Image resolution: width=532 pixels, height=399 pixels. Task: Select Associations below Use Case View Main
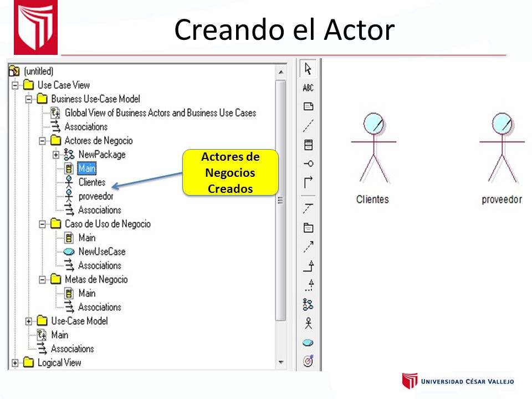click(73, 349)
